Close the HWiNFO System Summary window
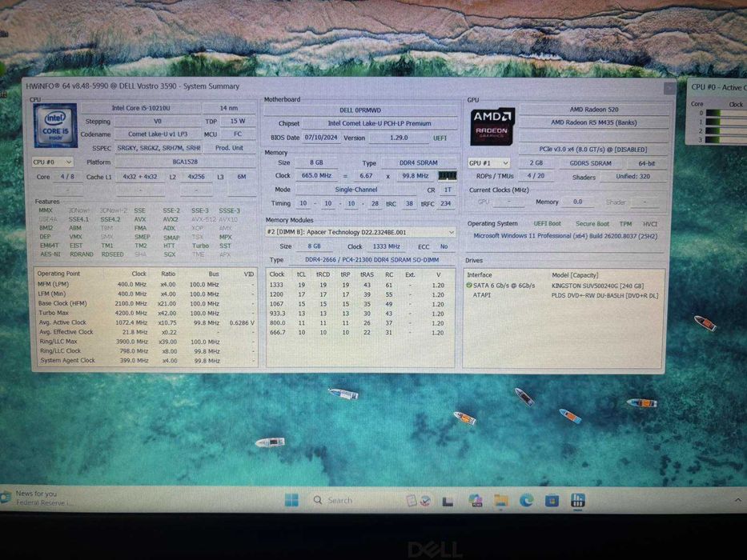This screenshot has height=560, width=747. (x=669, y=88)
